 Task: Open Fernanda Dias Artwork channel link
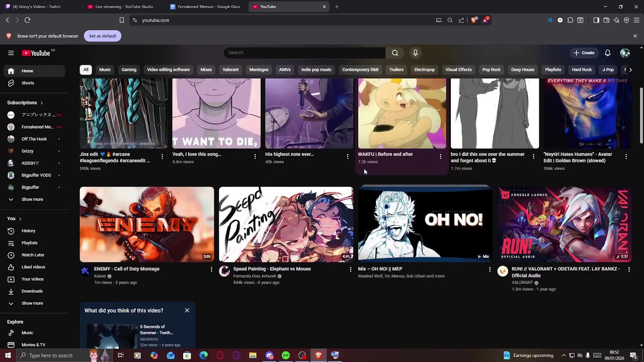click(x=255, y=276)
